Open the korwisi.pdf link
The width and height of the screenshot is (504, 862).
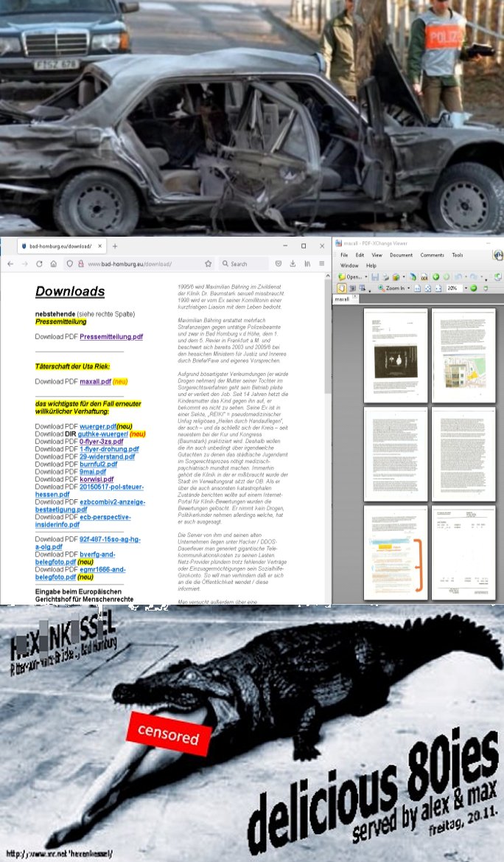coord(97,479)
